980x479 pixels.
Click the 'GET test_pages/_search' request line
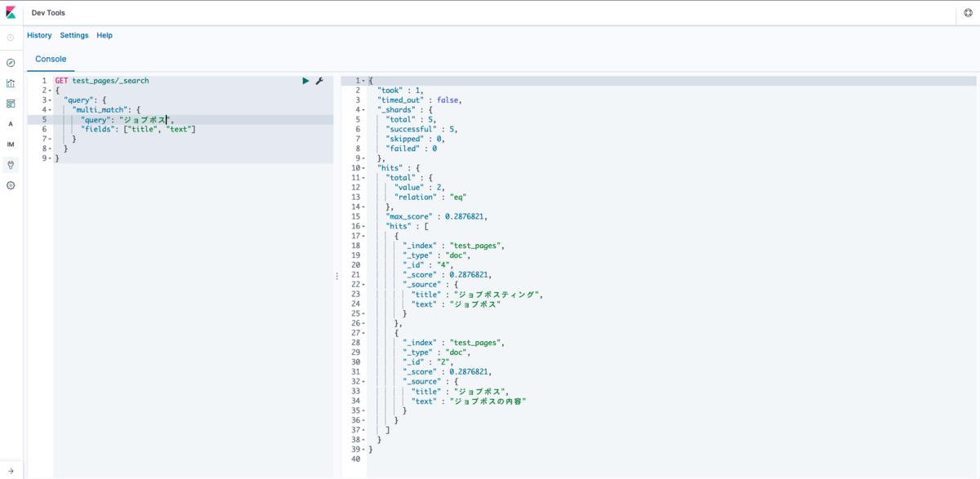[102, 81]
